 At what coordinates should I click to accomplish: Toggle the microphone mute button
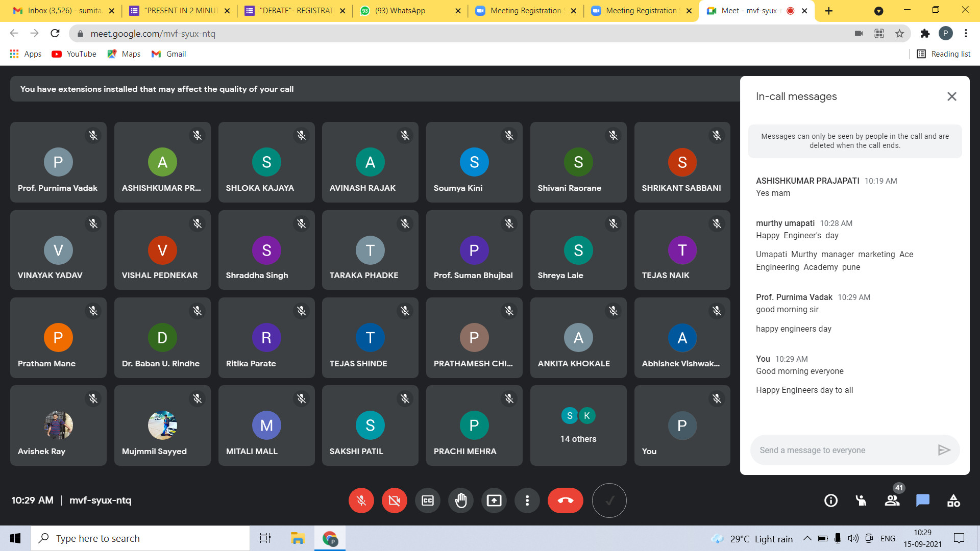tap(361, 500)
